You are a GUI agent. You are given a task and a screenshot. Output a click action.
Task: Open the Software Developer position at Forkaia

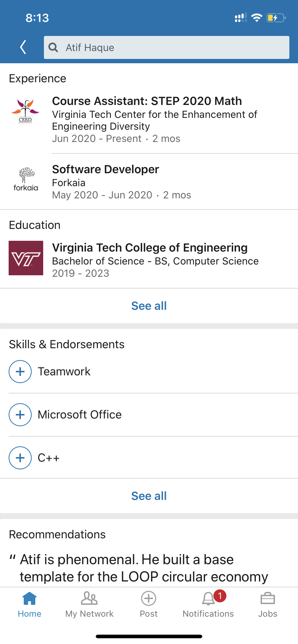point(105,169)
